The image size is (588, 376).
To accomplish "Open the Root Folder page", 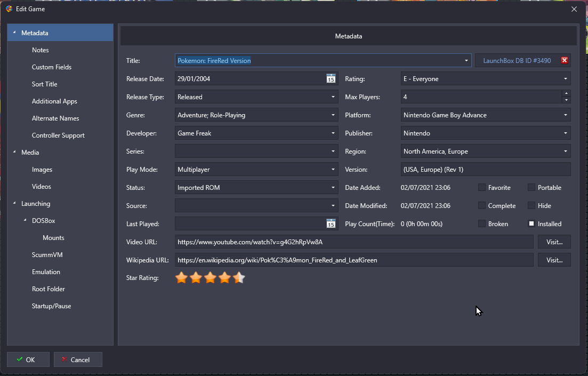I will 49,289.
